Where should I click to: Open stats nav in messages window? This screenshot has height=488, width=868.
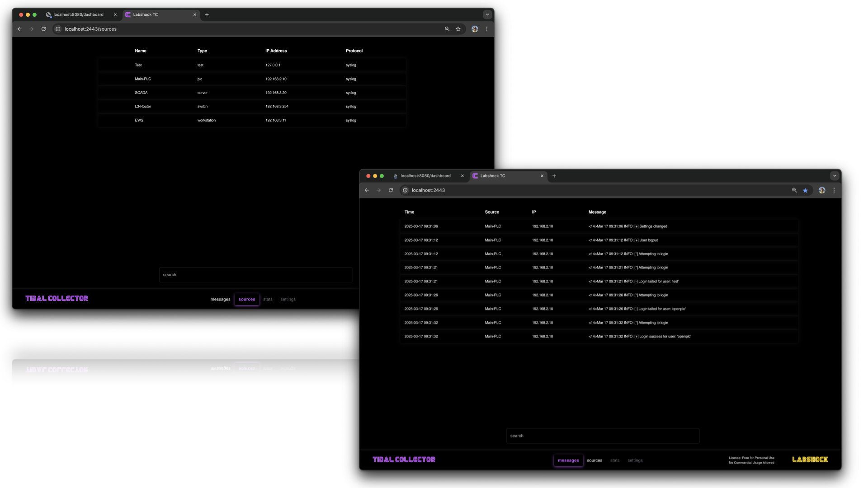pos(615,460)
